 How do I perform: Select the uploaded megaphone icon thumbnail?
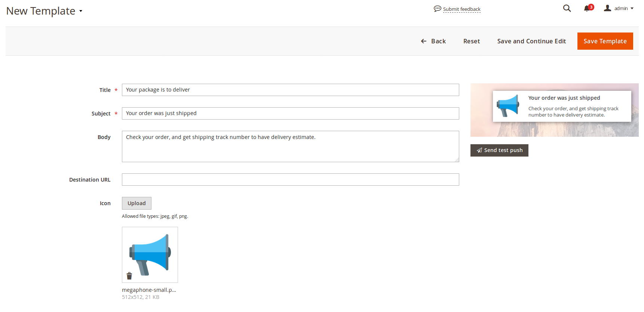[x=150, y=255]
